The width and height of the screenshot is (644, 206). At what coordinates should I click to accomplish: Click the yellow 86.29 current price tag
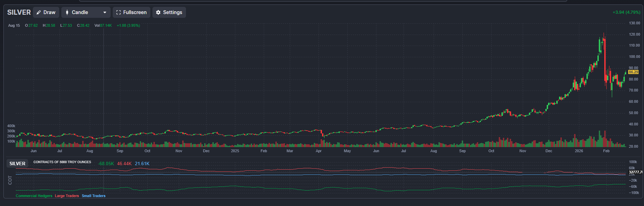pos(633,72)
